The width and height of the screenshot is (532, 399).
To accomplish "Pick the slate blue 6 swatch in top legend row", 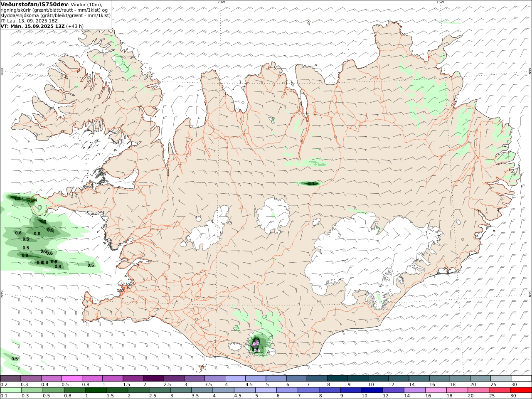I will pos(296,378).
